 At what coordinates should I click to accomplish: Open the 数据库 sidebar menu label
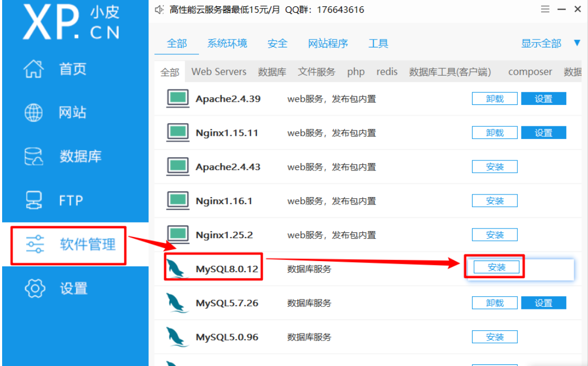pos(81,157)
